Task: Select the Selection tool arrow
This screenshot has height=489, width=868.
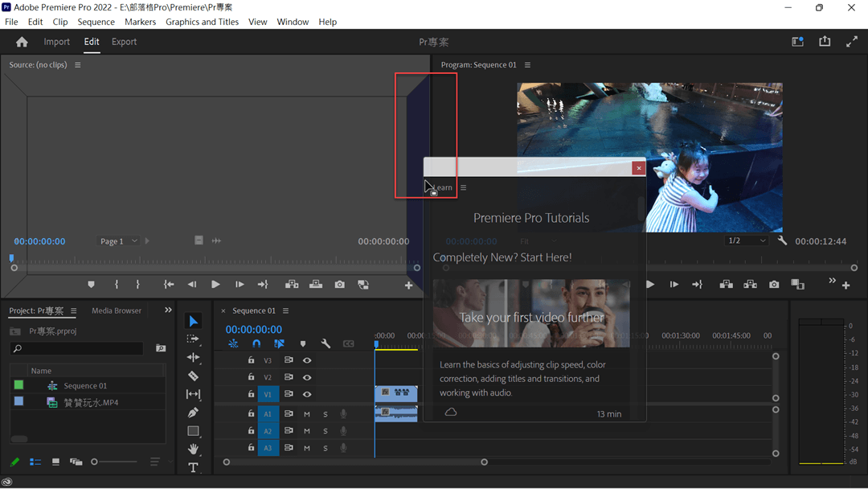Action: coord(193,321)
